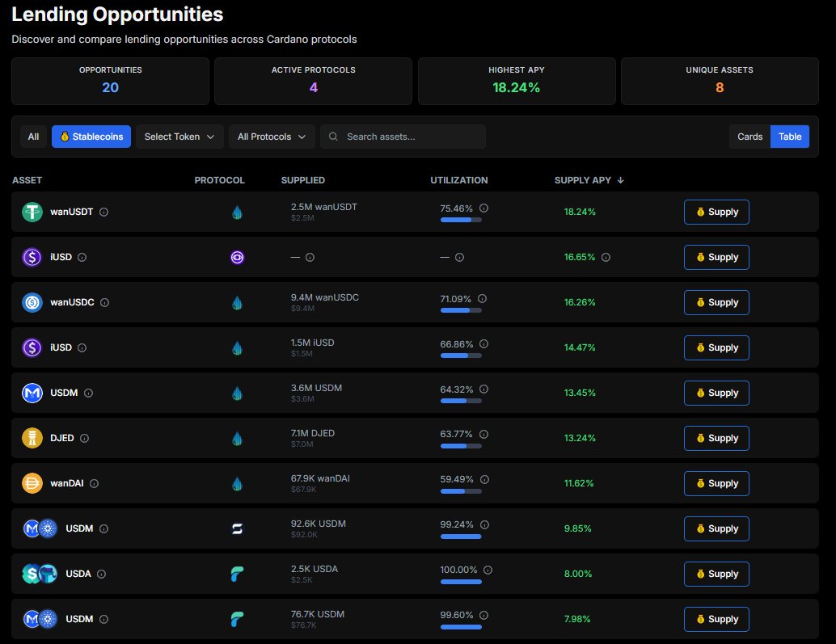Click the wanDAI coin icon
836x644 pixels.
click(32, 484)
